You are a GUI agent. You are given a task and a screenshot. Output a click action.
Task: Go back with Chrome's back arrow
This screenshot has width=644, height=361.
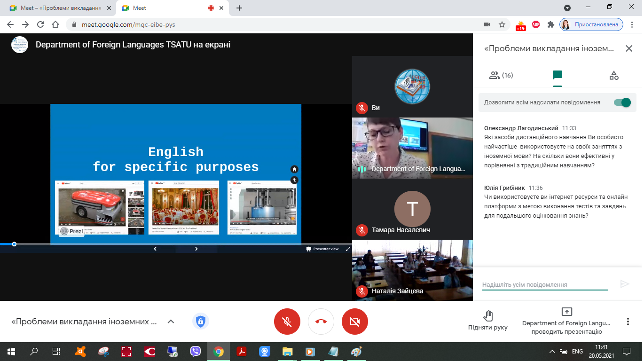pos(10,24)
